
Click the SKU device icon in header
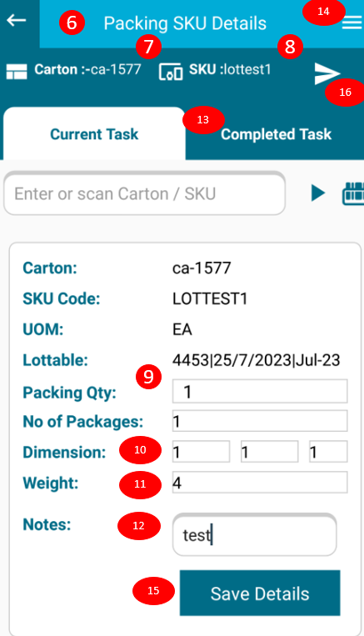(171, 72)
